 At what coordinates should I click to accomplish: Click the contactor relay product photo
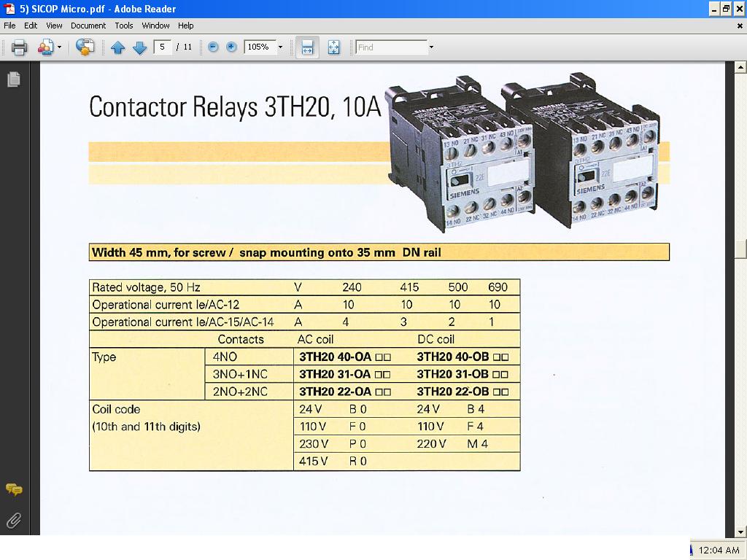524,152
